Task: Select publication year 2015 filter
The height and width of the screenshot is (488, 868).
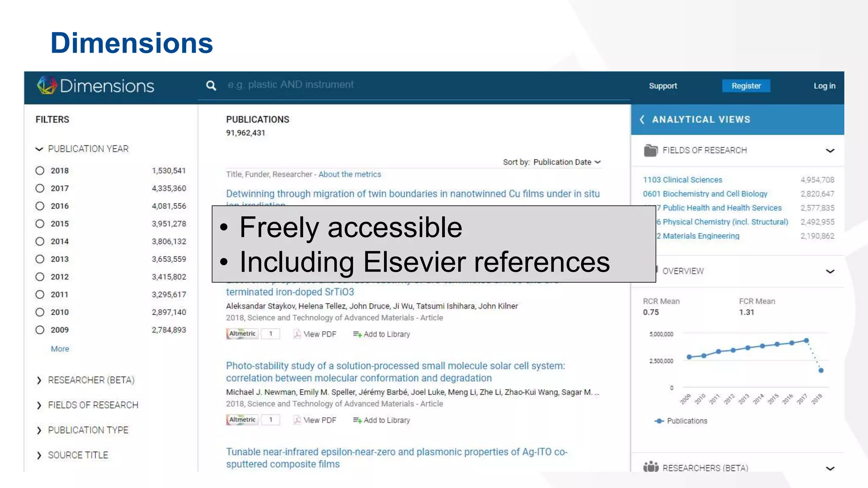Action: [40, 224]
